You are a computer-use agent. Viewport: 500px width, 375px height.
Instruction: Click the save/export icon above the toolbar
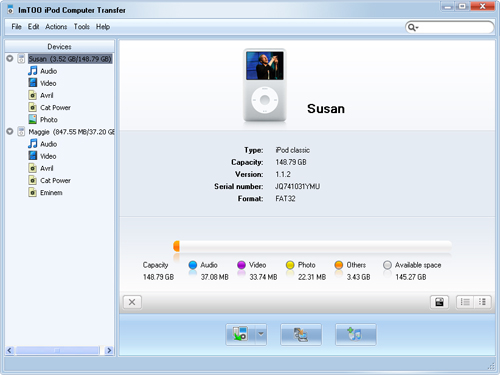(x=439, y=302)
